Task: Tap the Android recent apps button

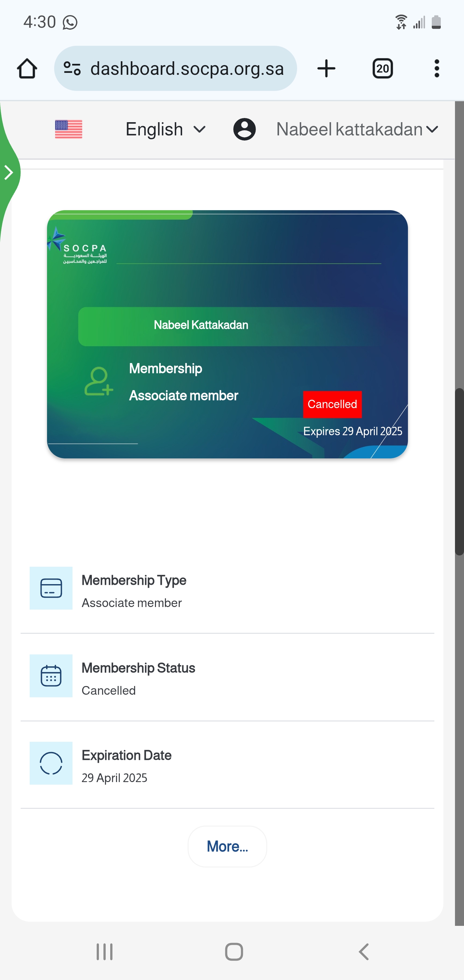Action: click(x=105, y=952)
